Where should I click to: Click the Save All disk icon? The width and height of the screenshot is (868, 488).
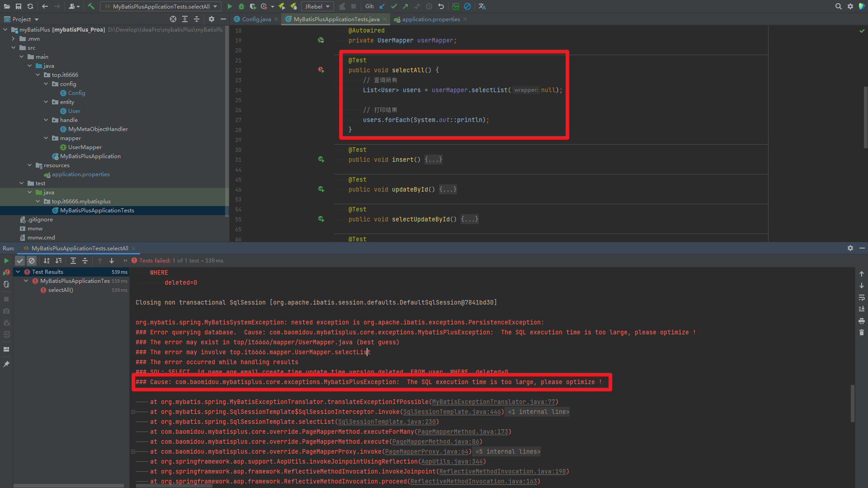tap(19, 6)
